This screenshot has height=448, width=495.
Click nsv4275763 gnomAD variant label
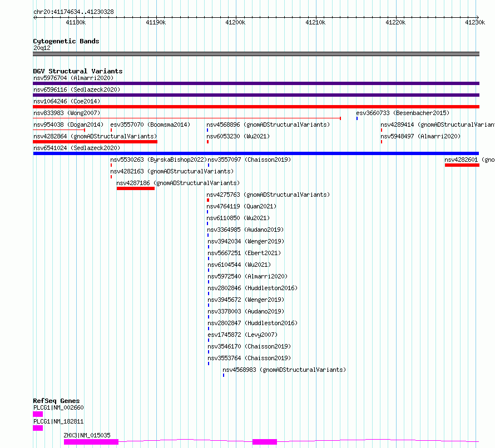click(268, 195)
